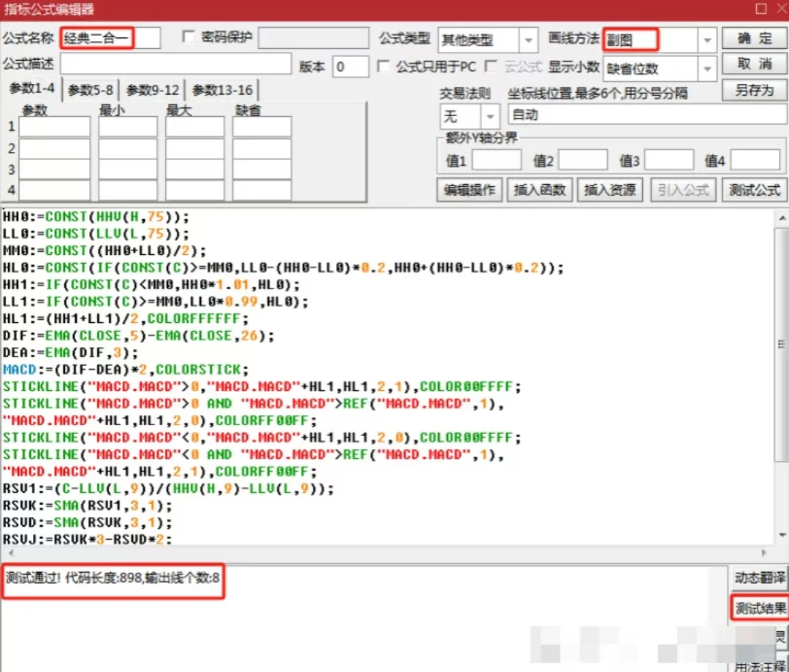Click the DIF:=EMA(CLOSE,5) code line
This screenshot has width=789, height=672.
tap(139, 335)
